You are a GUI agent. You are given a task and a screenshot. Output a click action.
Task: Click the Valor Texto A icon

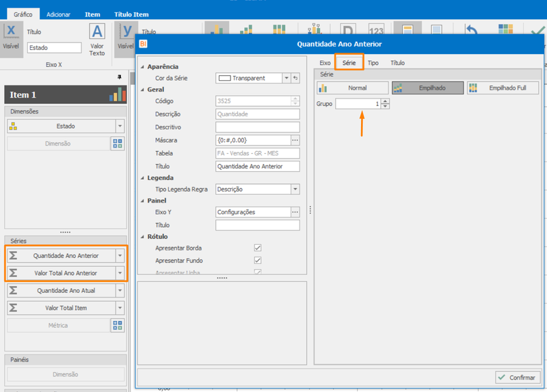[x=97, y=31]
